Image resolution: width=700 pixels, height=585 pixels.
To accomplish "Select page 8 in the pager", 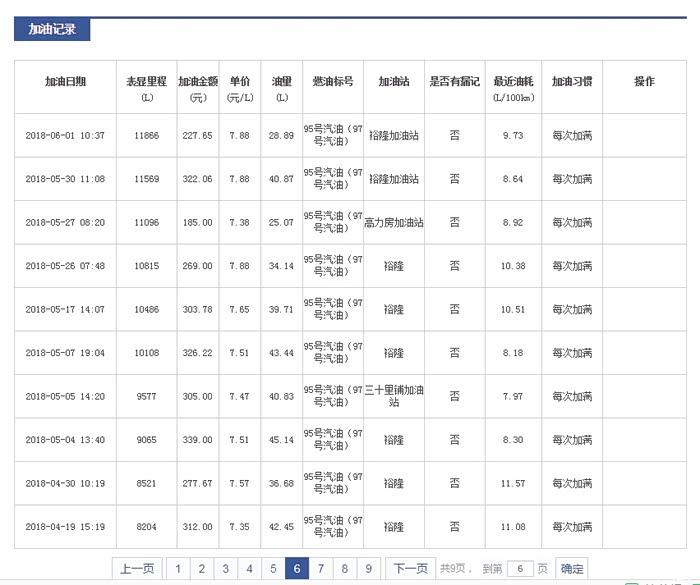I will (x=345, y=569).
